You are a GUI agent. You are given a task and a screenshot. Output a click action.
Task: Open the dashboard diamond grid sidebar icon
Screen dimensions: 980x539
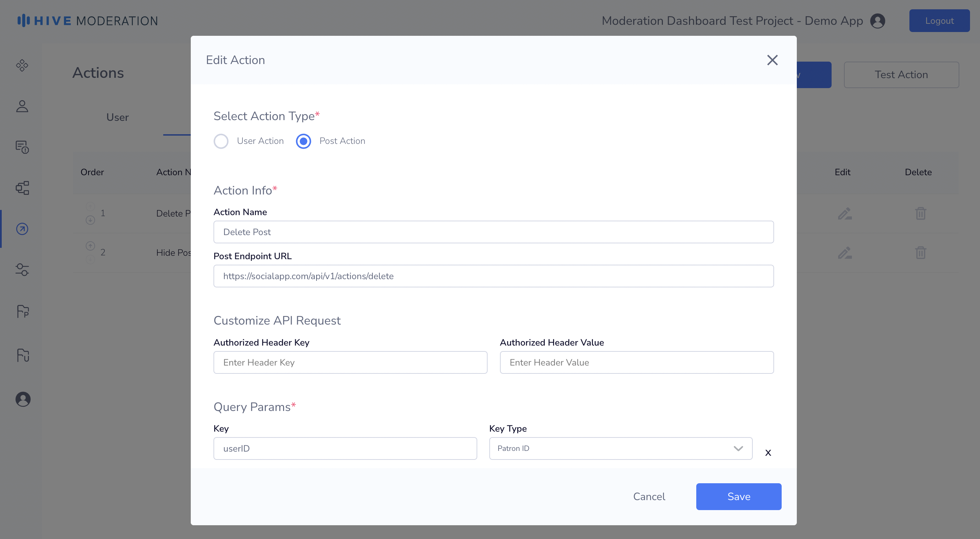coord(22,65)
